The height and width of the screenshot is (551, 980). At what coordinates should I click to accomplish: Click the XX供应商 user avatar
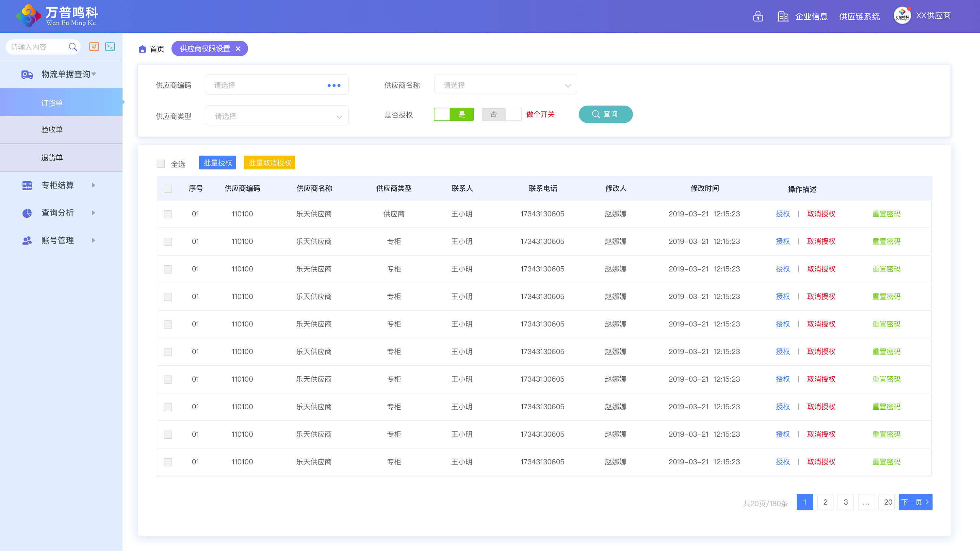point(902,16)
